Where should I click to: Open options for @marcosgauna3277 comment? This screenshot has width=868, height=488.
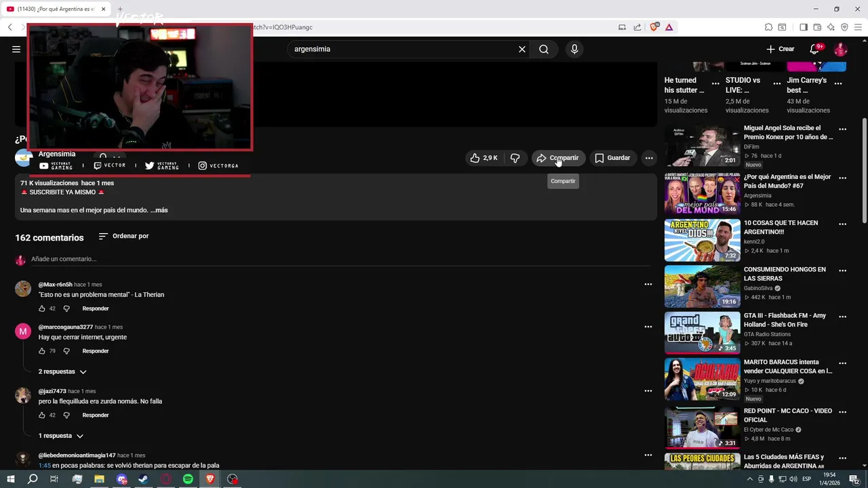[648, 327]
